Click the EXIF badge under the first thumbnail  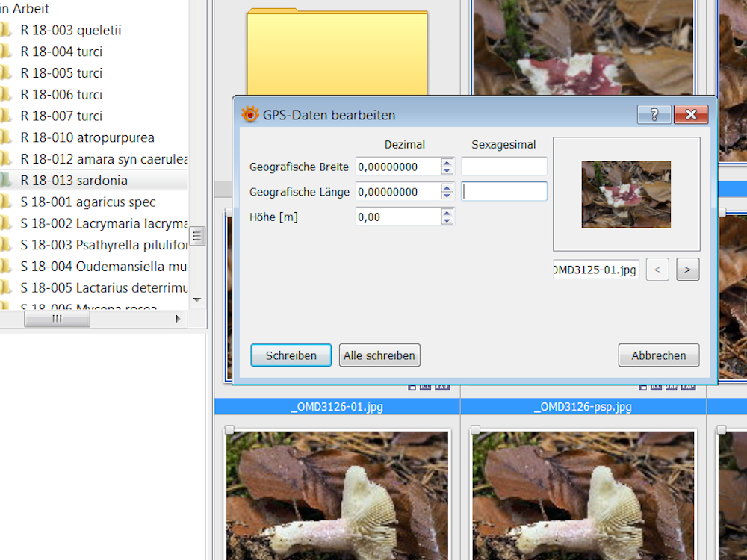441,387
